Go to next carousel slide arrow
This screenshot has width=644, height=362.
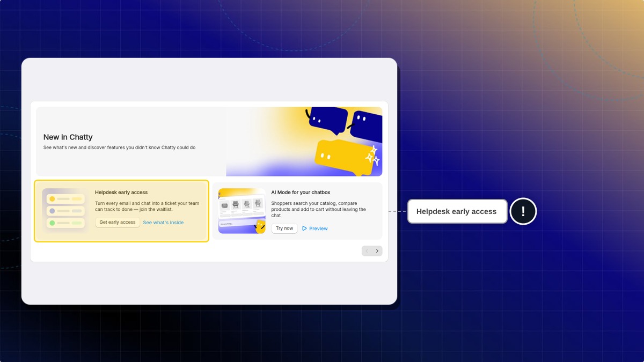coord(377,251)
